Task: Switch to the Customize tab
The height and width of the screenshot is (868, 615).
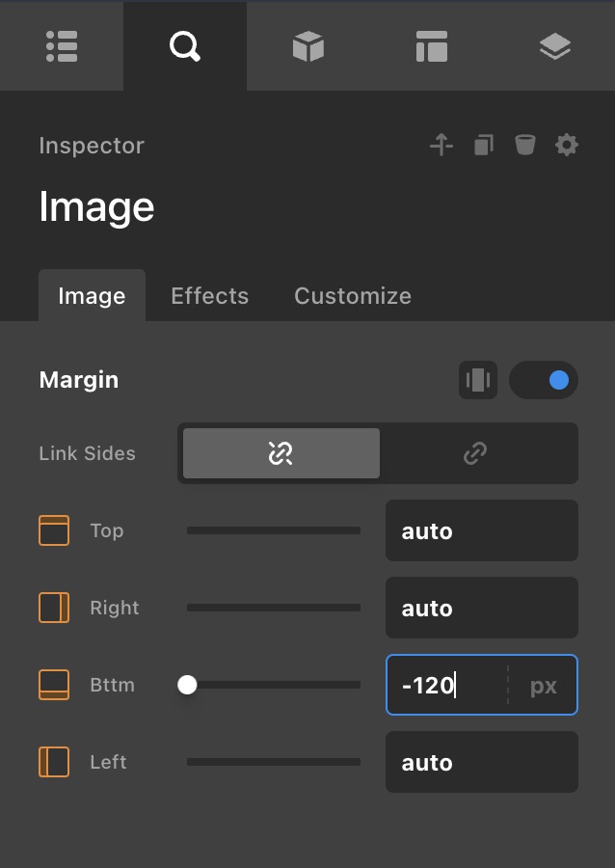Action: click(353, 296)
